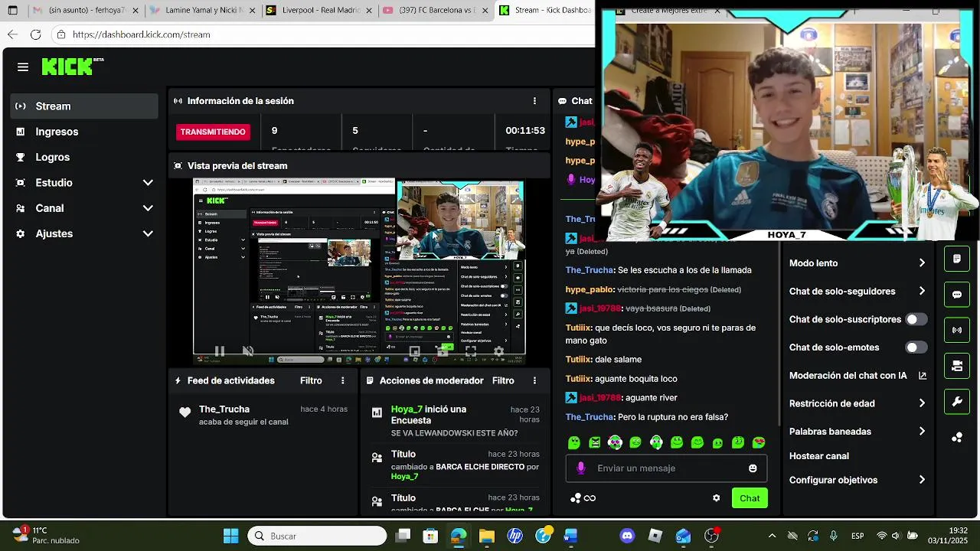Image resolution: width=980 pixels, height=551 pixels.
Task: Click the notes page icon in right rail
Action: click(957, 259)
